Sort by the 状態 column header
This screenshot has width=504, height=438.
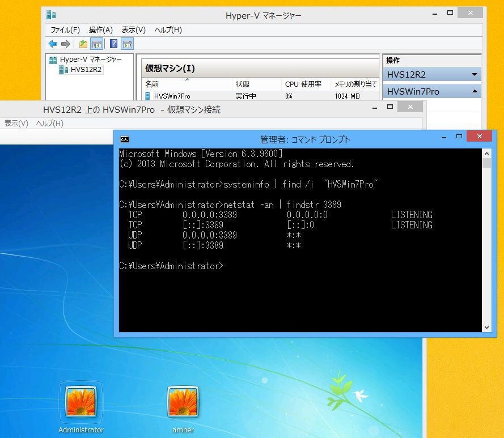coord(256,84)
